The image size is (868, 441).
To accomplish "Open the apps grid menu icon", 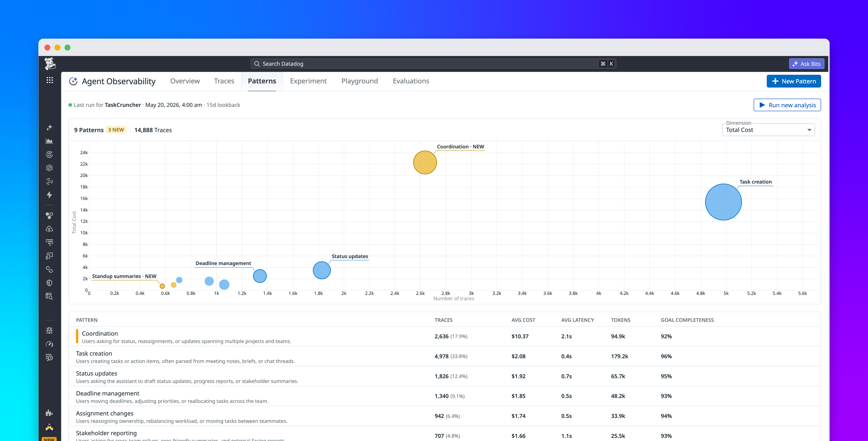I will [x=50, y=80].
